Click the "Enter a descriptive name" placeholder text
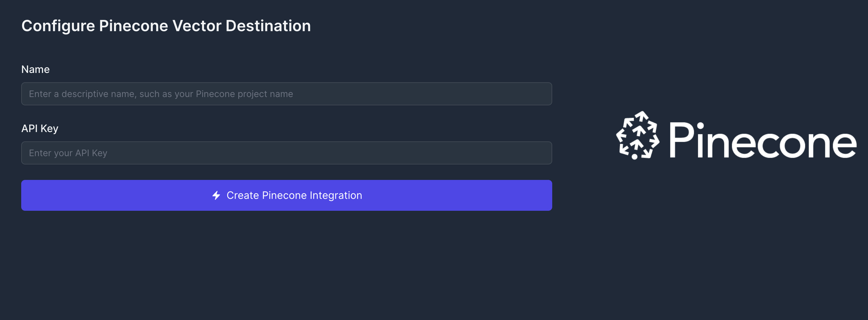This screenshot has width=868, height=320. click(161, 94)
